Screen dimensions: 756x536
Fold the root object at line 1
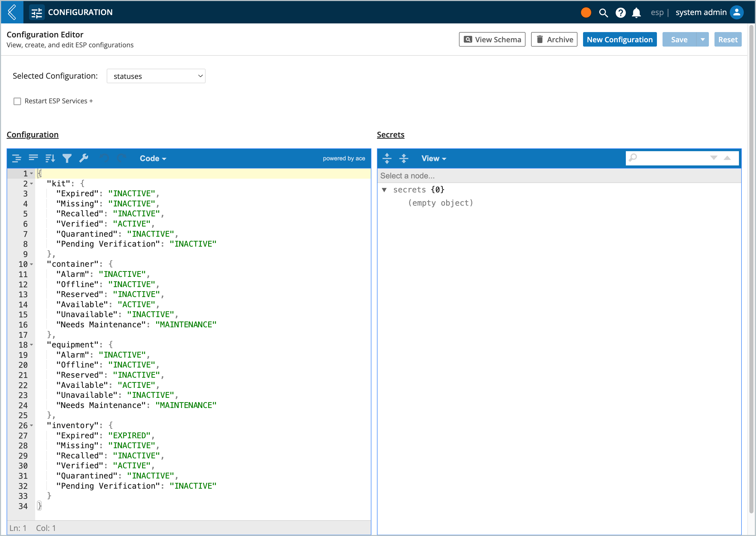point(32,174)
